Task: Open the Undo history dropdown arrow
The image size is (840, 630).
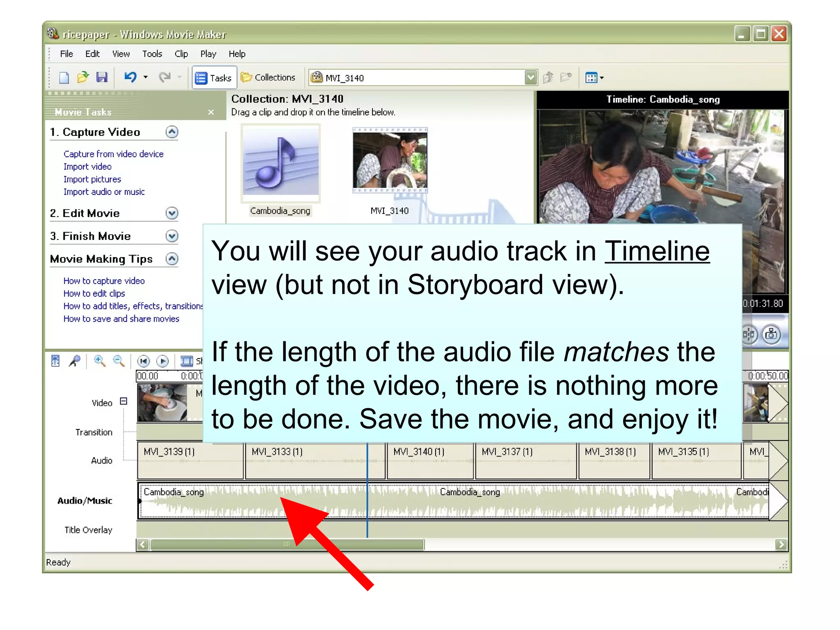Action: 146,77
